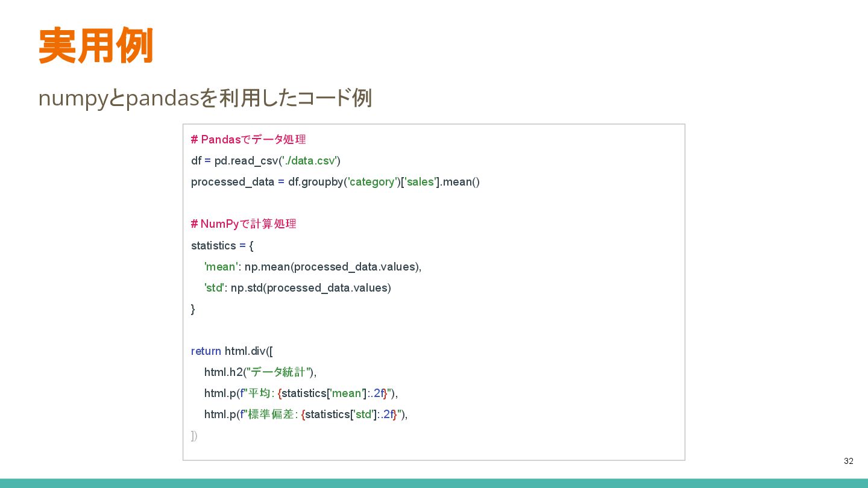Click the html.p line with 平均
Image resolution: width=868 pixels, height=488 pixels.
pos(301,393)
